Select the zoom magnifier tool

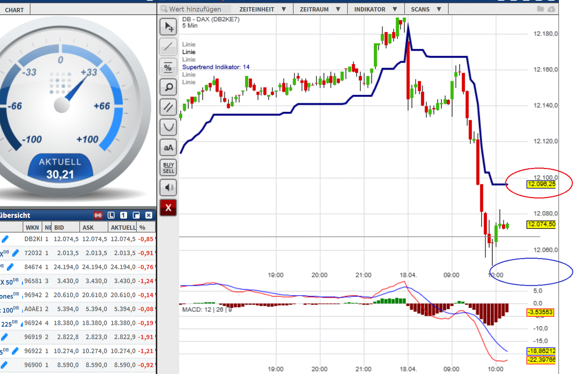coord(168,87)
